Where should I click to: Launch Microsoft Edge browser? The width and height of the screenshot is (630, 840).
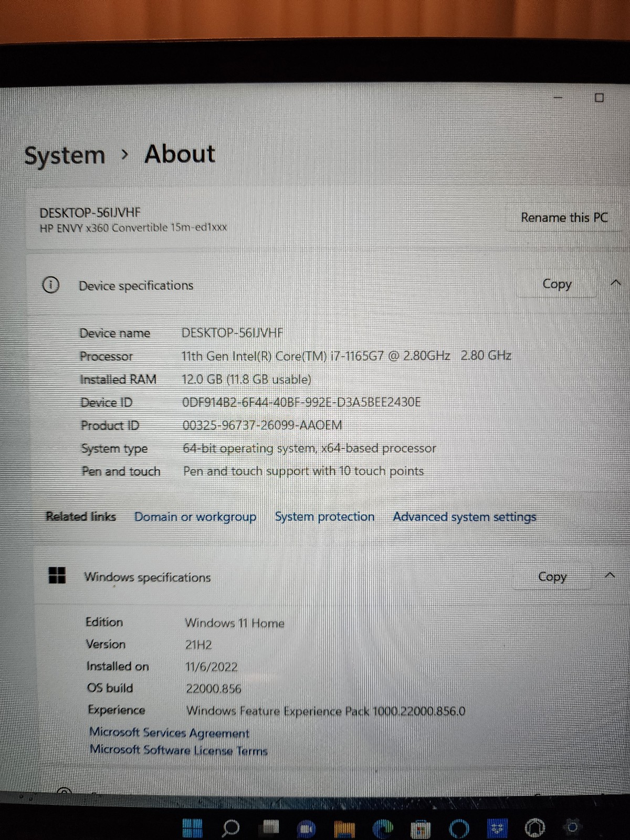coord(383,828)
